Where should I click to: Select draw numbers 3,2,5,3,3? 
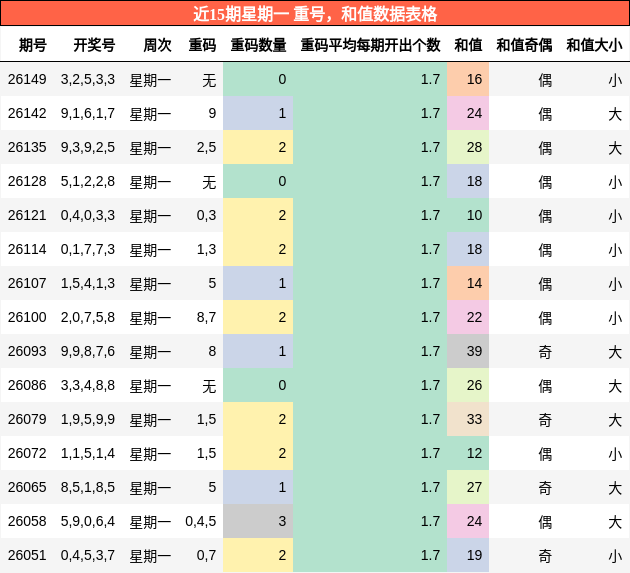click(x=88, y=79)
